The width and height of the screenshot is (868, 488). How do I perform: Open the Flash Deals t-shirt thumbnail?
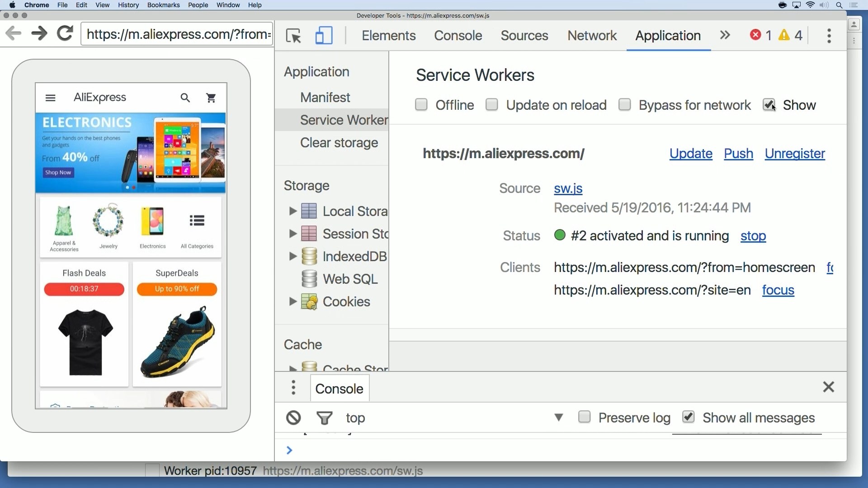click(85, 342)
